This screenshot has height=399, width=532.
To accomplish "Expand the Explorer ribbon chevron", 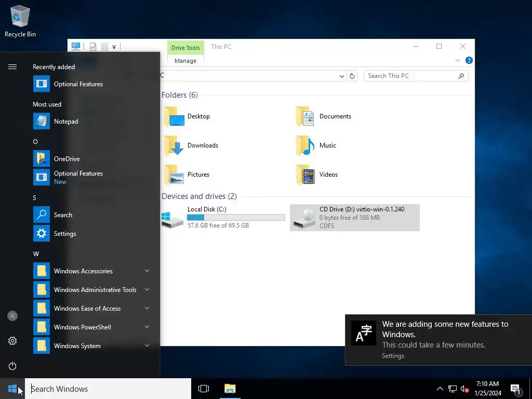I will [457, 60].
